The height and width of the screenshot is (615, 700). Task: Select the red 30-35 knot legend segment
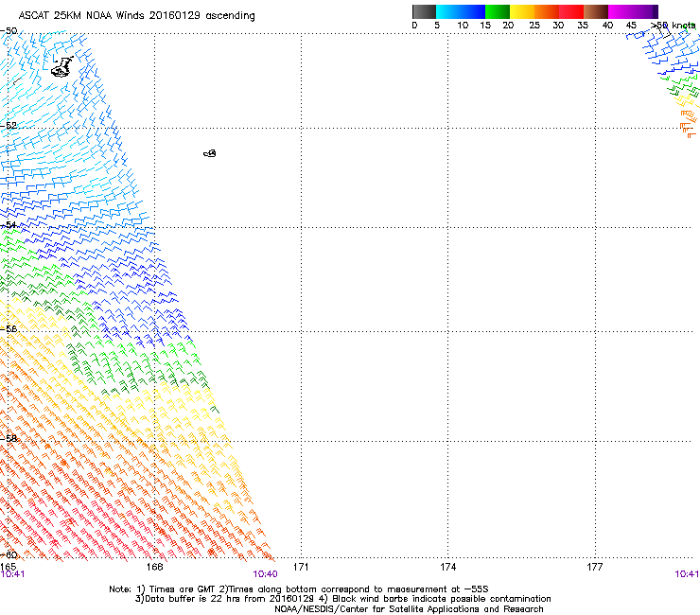pyautogui.click(x=571, y=11)
